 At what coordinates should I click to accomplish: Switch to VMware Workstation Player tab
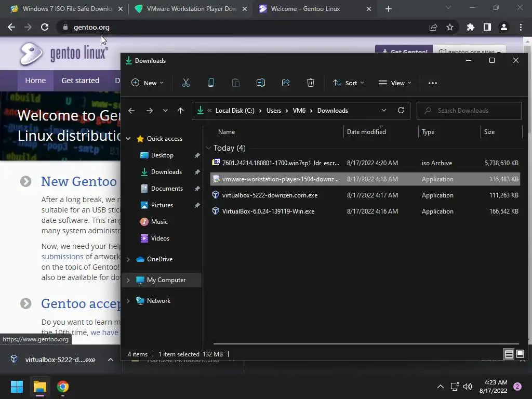[191, 9]
